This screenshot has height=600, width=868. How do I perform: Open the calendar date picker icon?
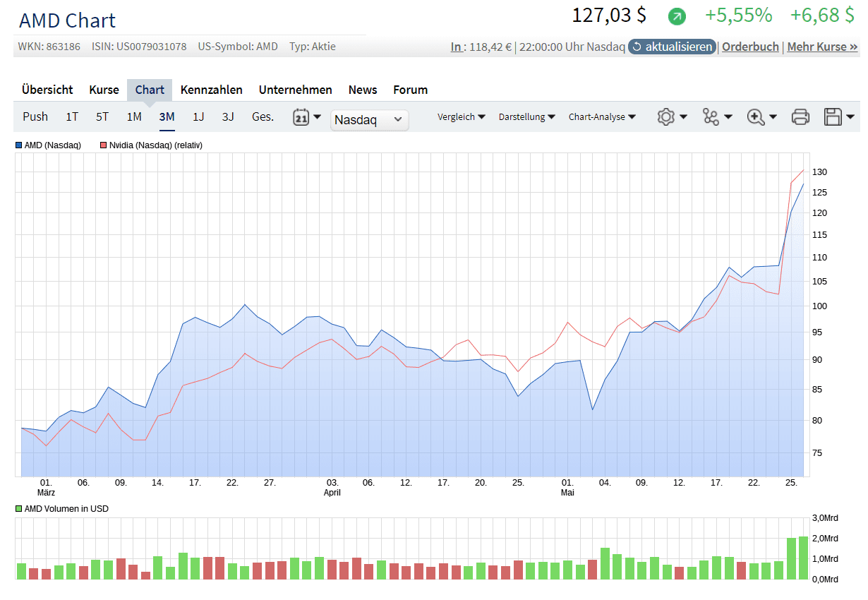301,117
